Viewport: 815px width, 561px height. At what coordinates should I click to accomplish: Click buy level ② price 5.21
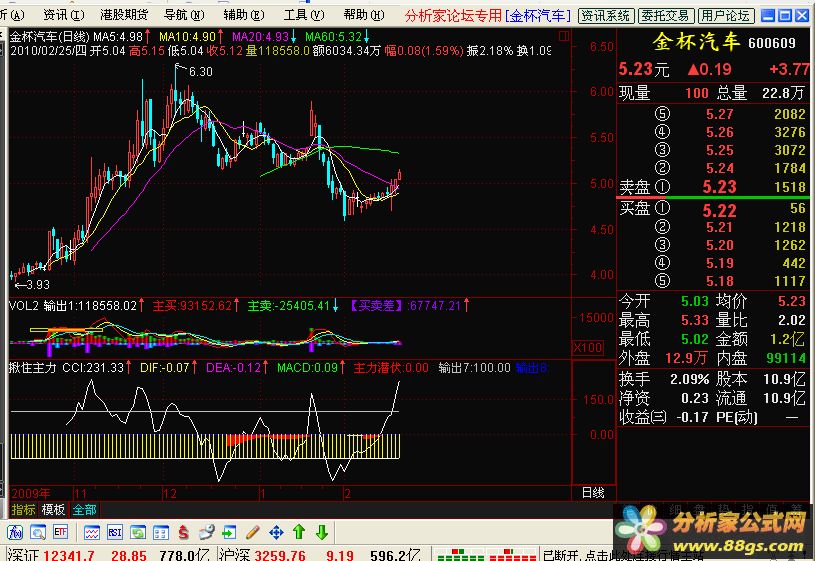click(x=719, y=227)
